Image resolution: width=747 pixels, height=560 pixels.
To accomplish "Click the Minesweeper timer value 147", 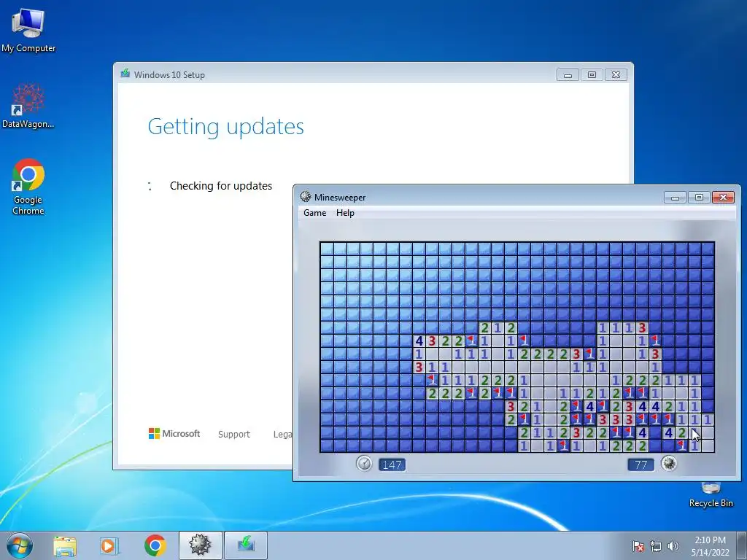I will click(392, 464).
